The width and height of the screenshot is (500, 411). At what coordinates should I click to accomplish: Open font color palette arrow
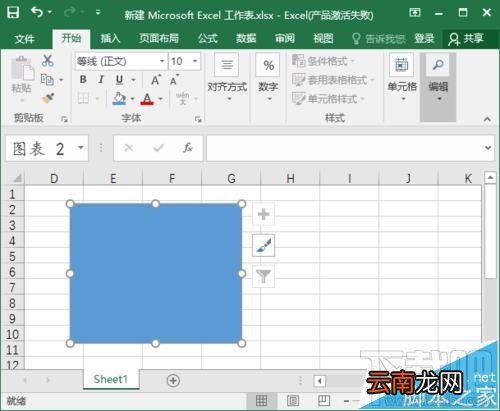(161, 99)
